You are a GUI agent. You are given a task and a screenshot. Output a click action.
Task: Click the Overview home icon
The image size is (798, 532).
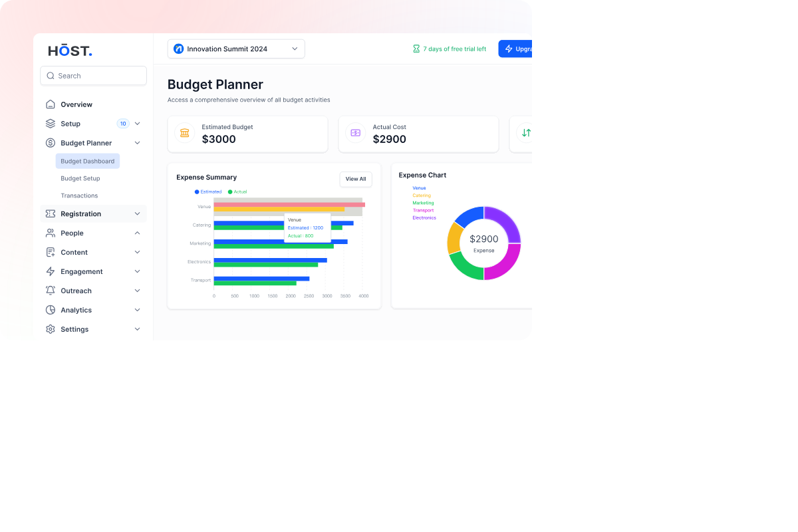[51, 104]
